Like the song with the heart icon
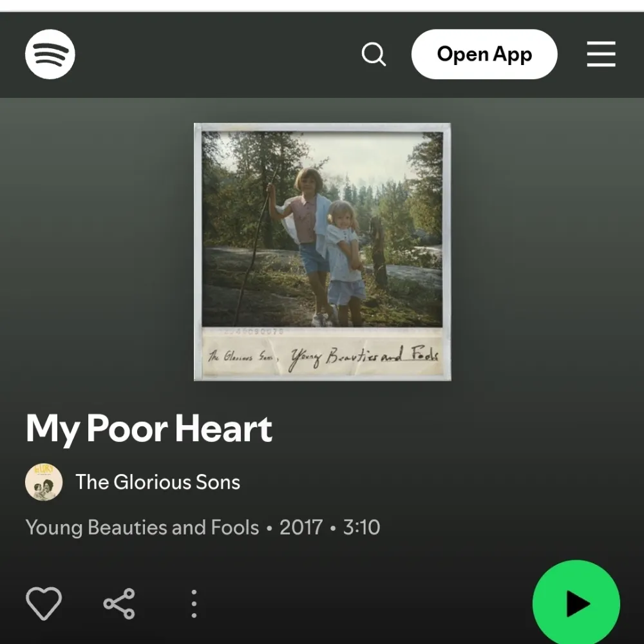 click(x=44, y=603)
